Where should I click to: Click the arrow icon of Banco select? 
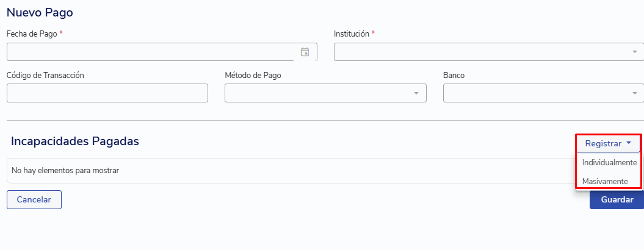point(634,93)
